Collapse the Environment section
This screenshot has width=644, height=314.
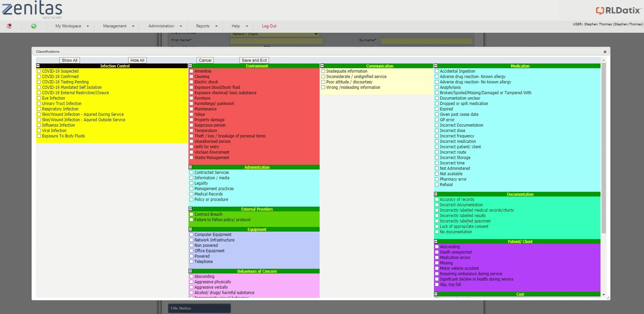pyautogui.click(x=191, y=66)
